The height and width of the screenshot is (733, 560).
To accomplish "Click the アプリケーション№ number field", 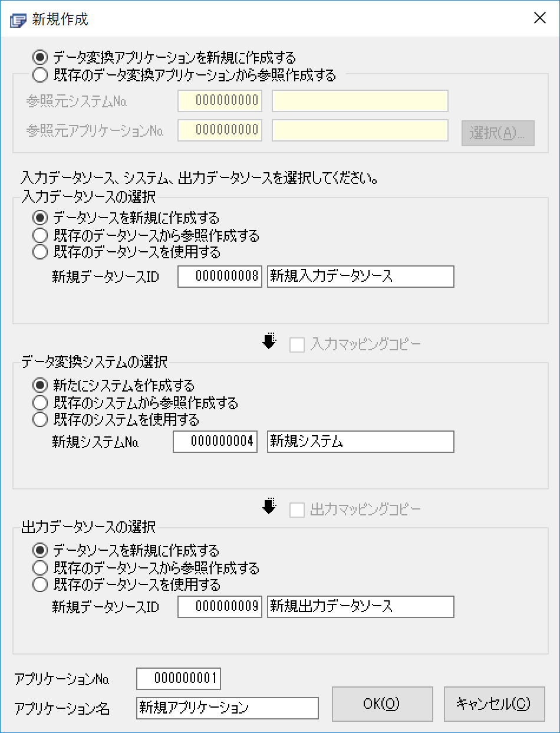I will point(179,678).
